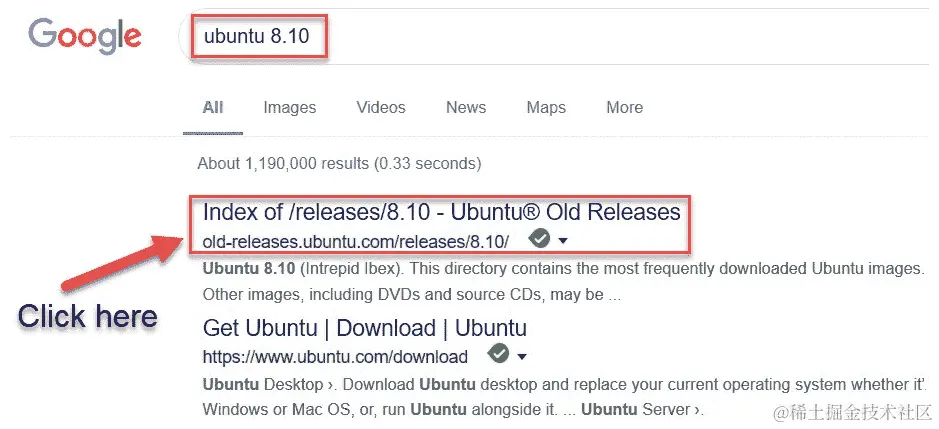Click verified checkmark beside old-releases.ubuntu.com URL
This screenshot has width=939, height=429.
coord(539,239)
